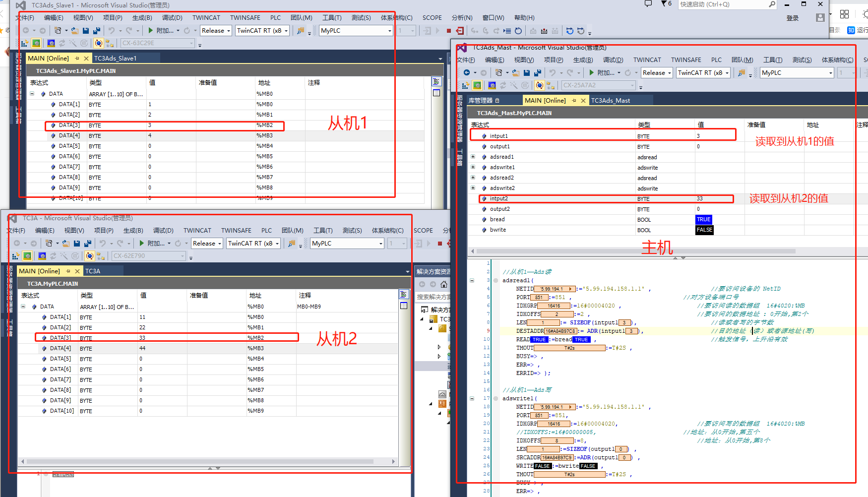Click Navigate Back arrow in TC3Ads_Mast toolbar
The height and width of the screenshot is (497, 868).
pos(467,73)
